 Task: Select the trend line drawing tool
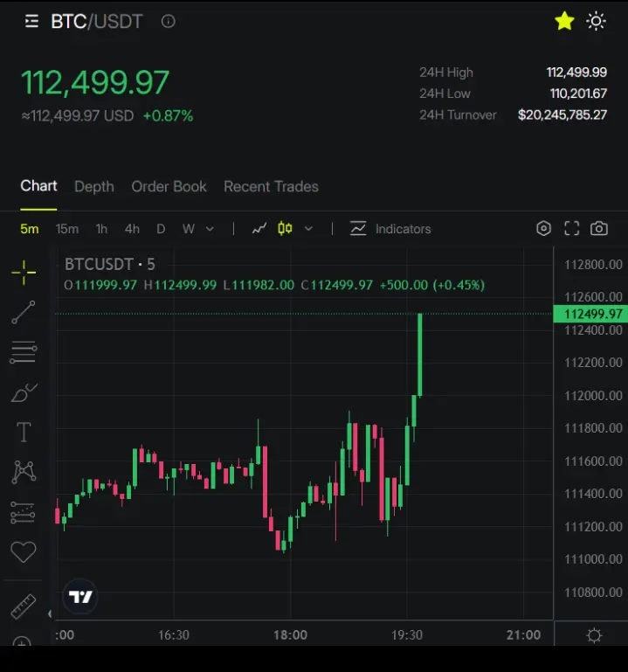24,312
